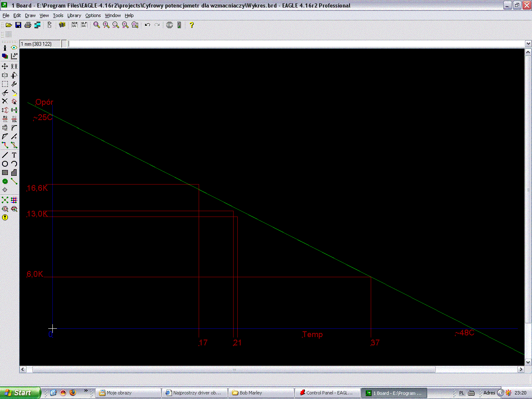This screenshot has width=532, height=399.
Task: Open the Autorouter tool
Action: 14,200
